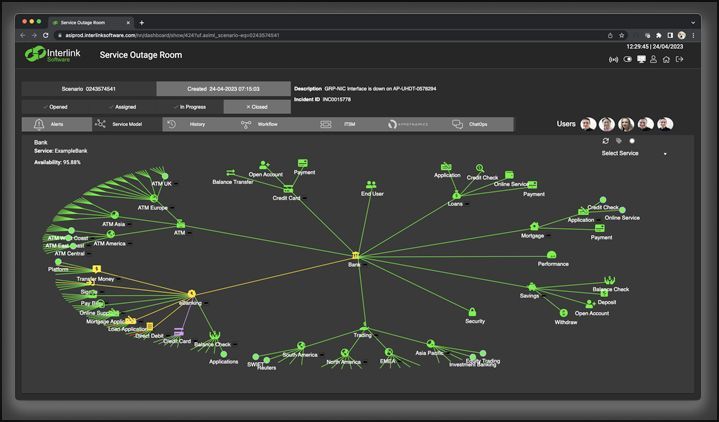This screenshot has width=719, height=422.
Task: Select the In Progress status step
Action: (190, 107)
